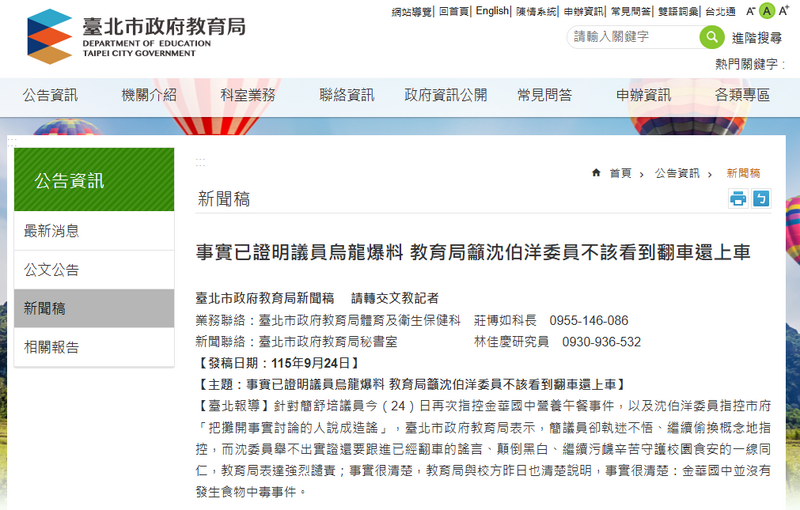Click the green magnifier search button
This screenshot has height=510, width=800.
point(712,37)
